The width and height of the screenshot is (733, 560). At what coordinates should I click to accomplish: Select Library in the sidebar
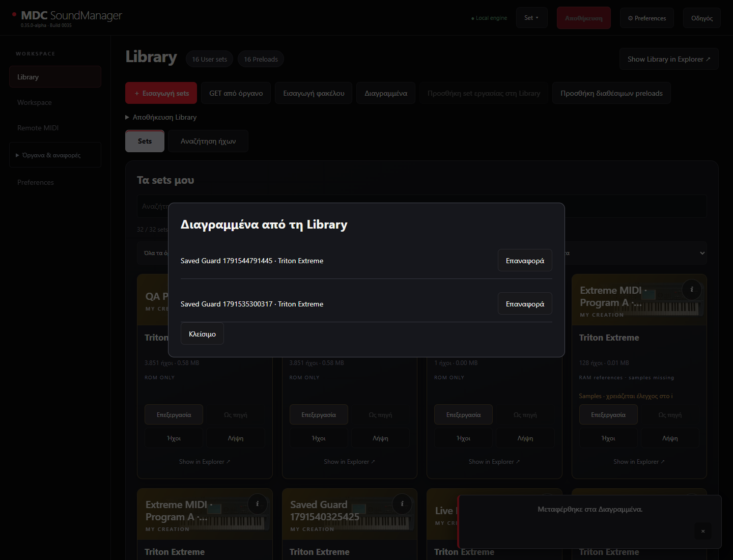coord(55,77)
